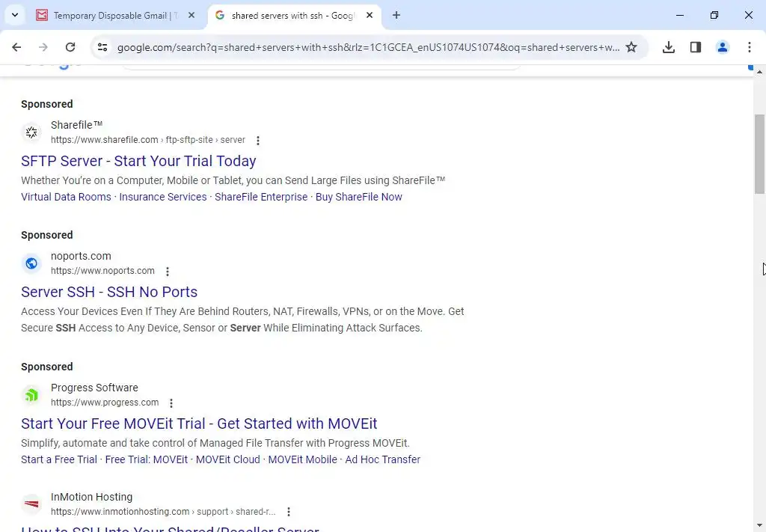Click the address bar URL field
Image resolution: width=766 pixels, height=532 pixels.
point(368,47)
